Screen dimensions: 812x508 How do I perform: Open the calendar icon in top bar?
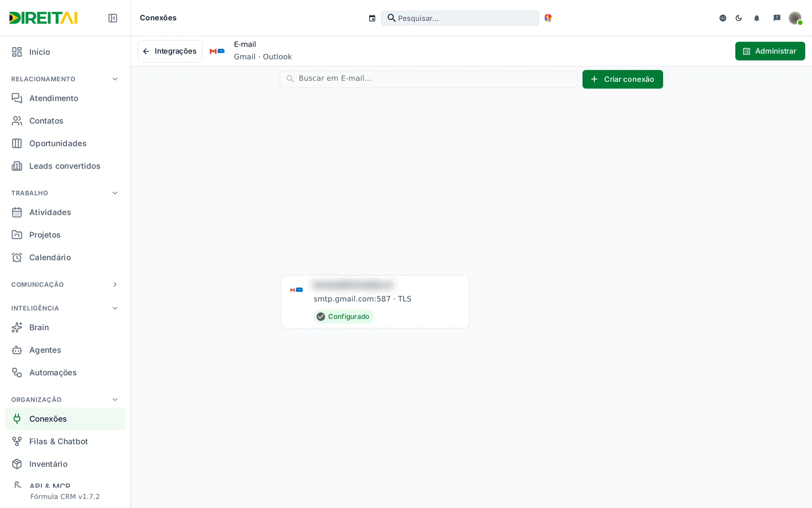tap(372, 18)
